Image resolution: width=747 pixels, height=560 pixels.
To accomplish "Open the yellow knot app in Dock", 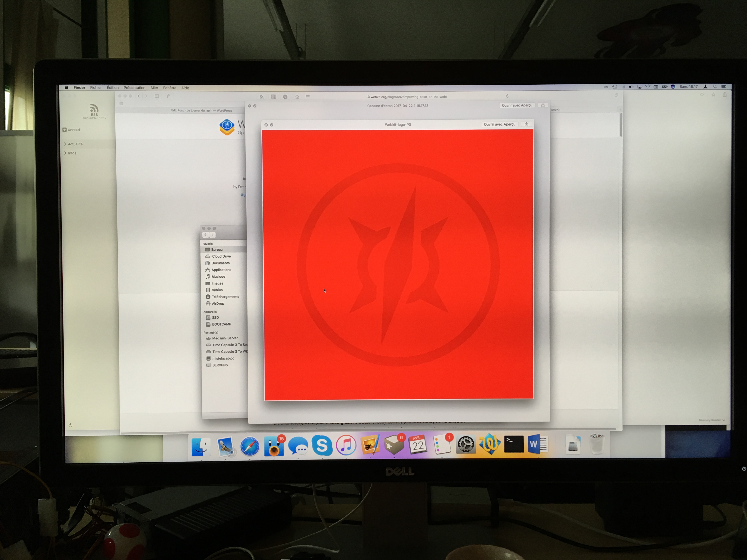I will (490, 444).
